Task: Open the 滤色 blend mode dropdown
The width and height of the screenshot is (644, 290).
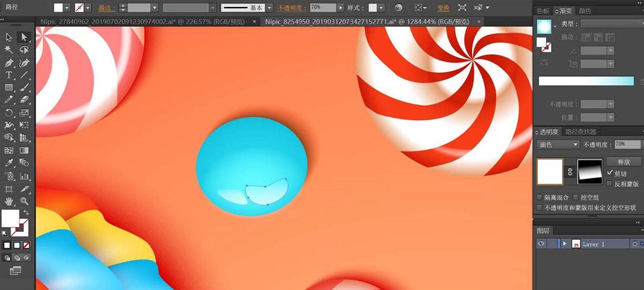Action: pyautogui.click(x=559, y=144)
